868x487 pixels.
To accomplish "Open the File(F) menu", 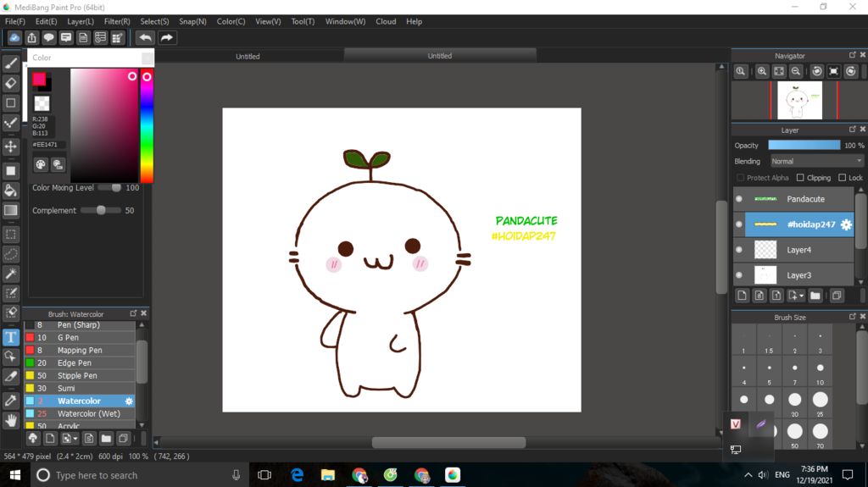I will [x=15, y=21].
